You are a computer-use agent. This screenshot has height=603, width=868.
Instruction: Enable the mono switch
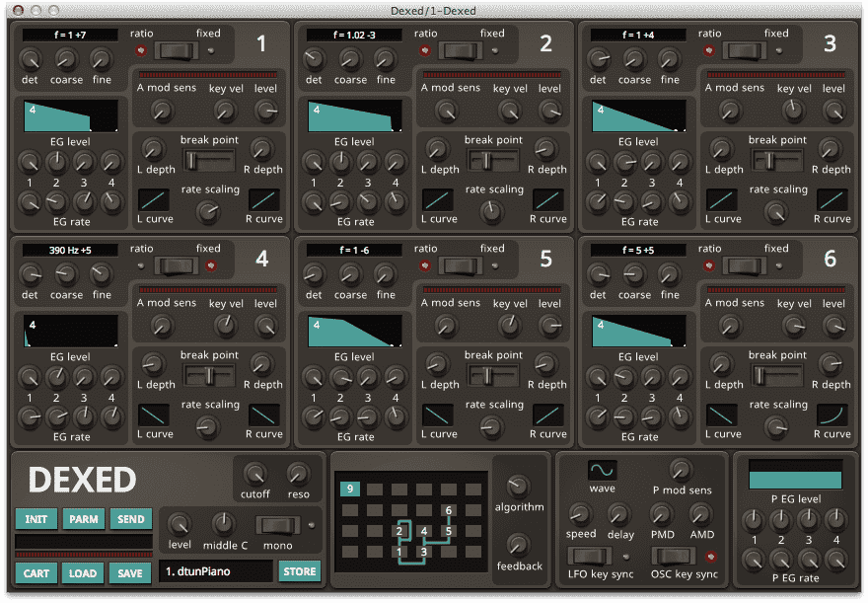click(278, 525)
